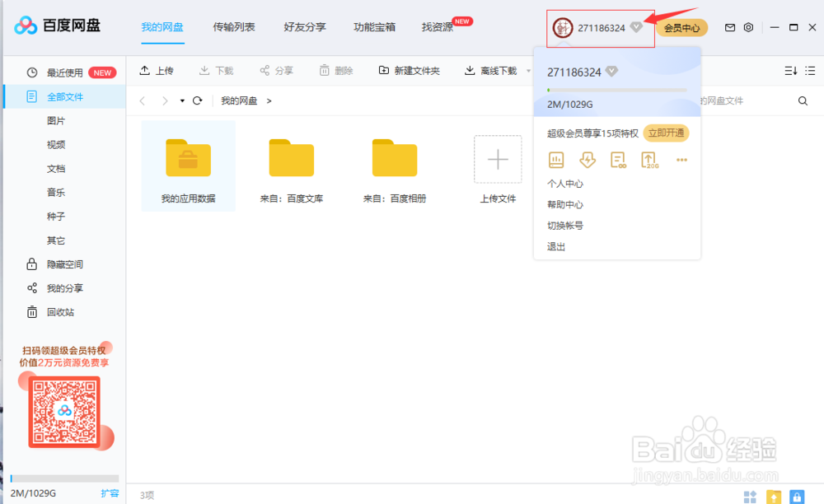Open the 离线下载 dropdown chevron
This screenshot has height=504, width=824.
coord(528,70)
